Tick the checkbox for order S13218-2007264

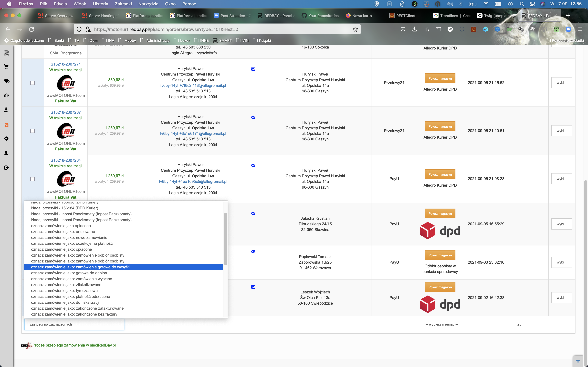coord(32,179)
